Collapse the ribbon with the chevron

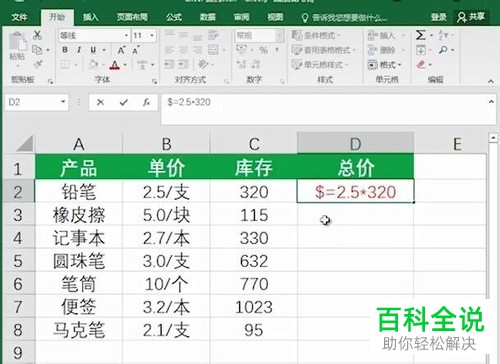[491, 81]
